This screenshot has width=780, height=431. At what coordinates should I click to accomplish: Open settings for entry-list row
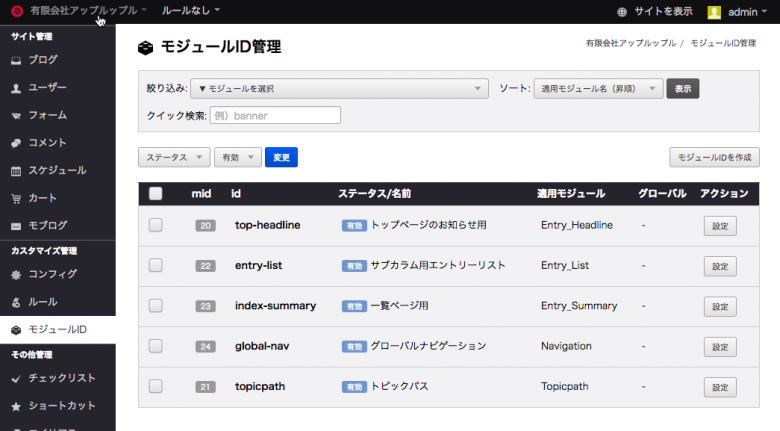tap(720, 266)
